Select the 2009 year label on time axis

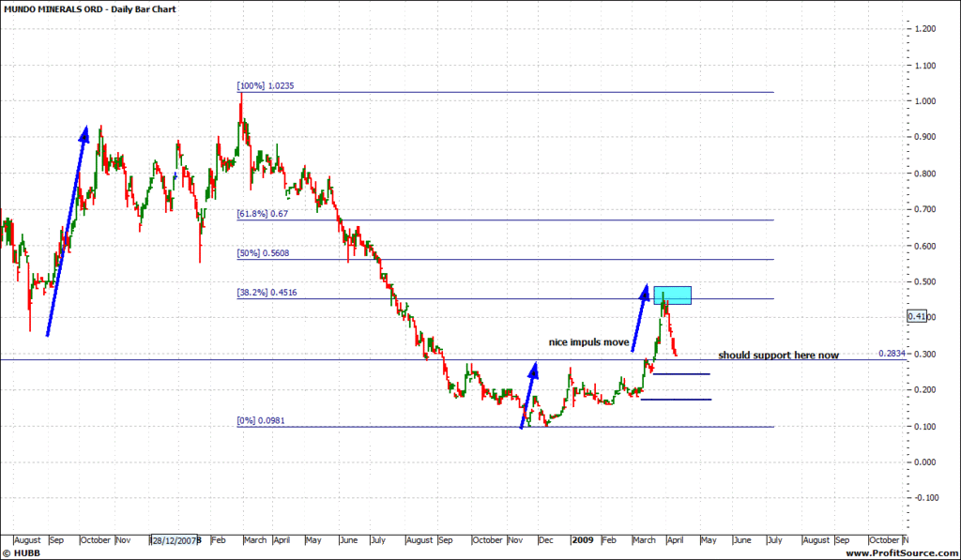coord(583,540)
